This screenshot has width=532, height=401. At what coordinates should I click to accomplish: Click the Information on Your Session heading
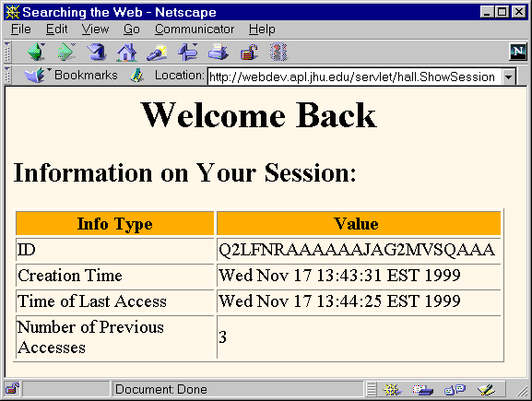point(184,173)
